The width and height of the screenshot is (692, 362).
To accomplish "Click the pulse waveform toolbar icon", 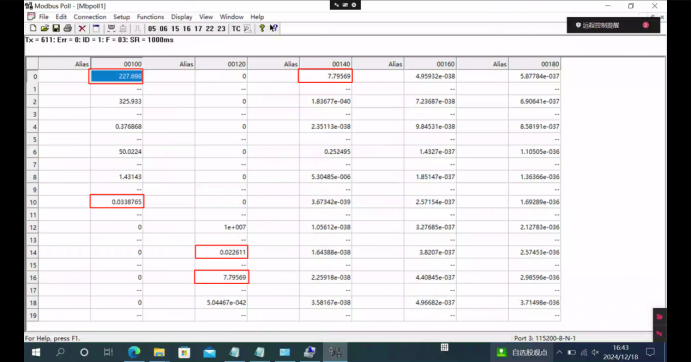I will pos(137,28).
